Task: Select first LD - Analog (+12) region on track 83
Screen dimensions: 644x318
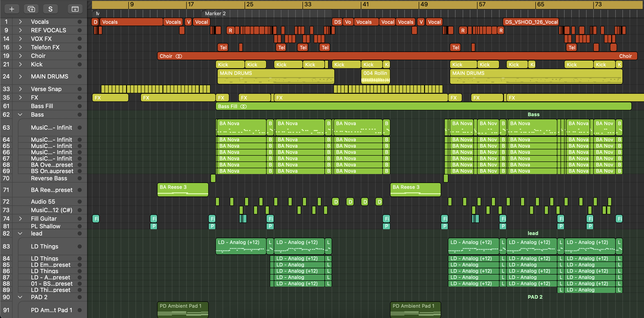Action: pyautogui.click(x=241, y=246)
